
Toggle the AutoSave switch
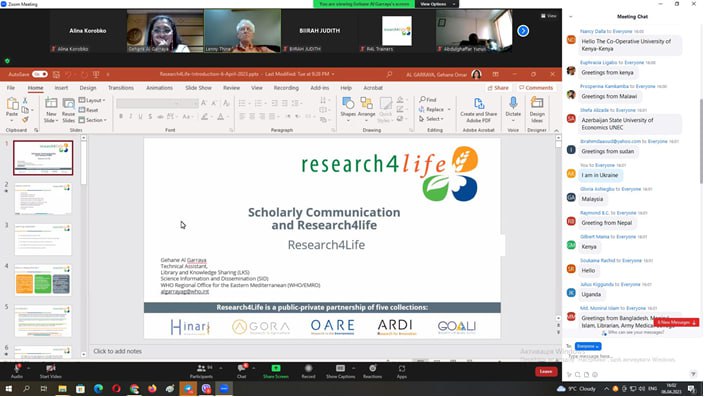[x=40, y=74]
